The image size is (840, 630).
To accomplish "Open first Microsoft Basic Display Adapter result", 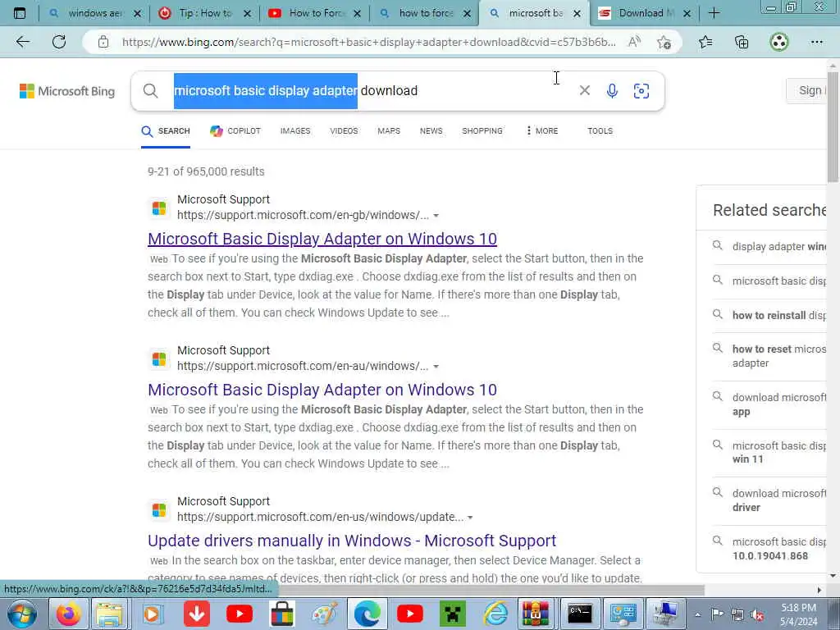I will point(322,239).
